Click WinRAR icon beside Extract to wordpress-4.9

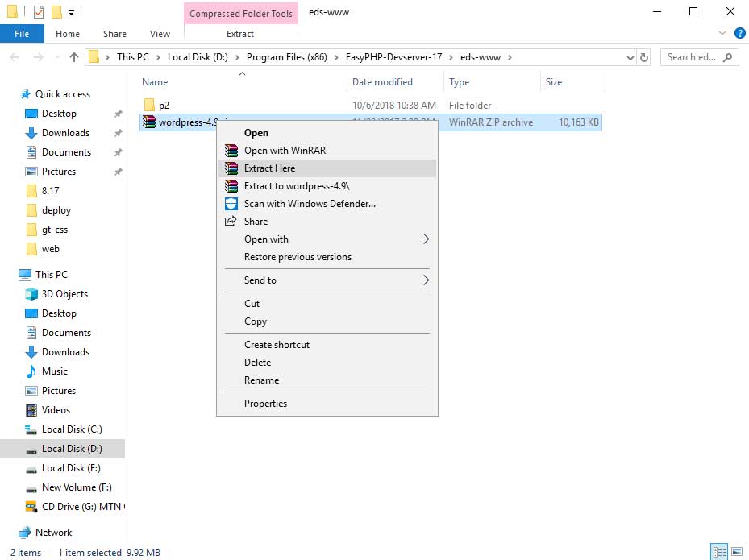[x=231, y=185]
